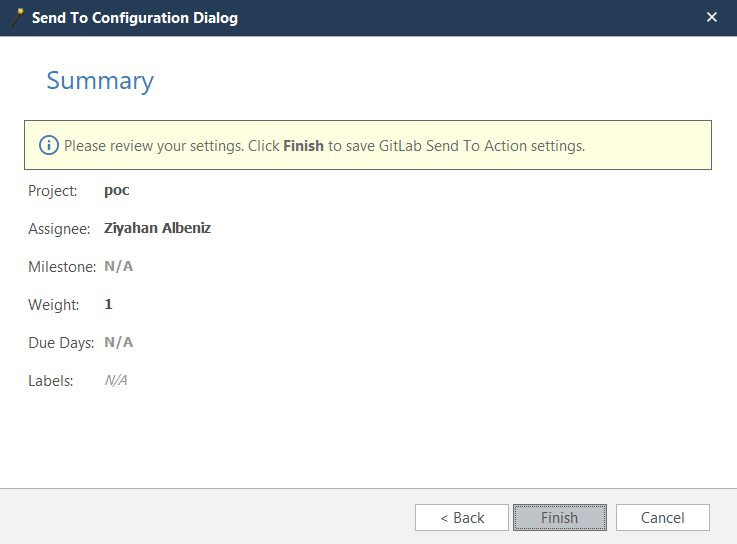Viewport: 737px width, 544px height.
Task: Select the assignee name Ziyahan Albeniz
Action: coord(157,228)
